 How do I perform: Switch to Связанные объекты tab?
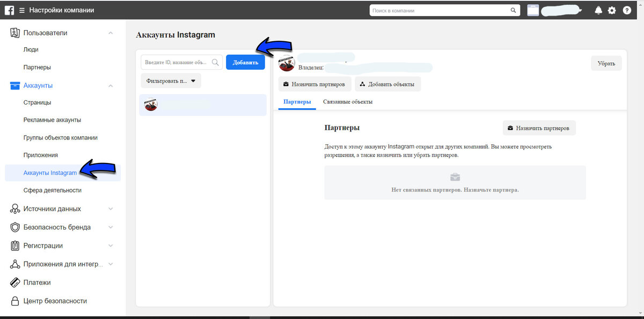tap(348, 102)
